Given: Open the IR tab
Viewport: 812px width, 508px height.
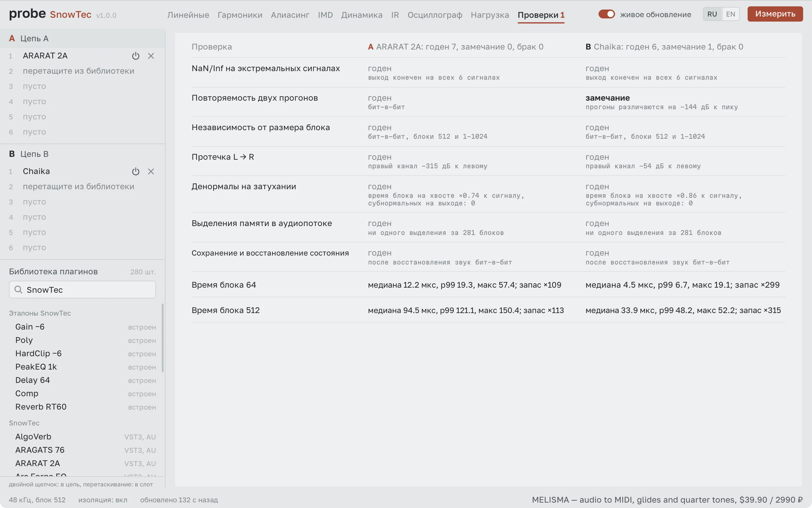Looking at the screenshot, I should [x=395, y=15].
